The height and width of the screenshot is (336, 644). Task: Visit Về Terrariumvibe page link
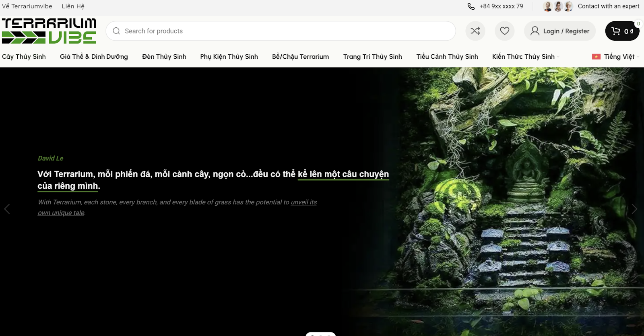point(27,6)
